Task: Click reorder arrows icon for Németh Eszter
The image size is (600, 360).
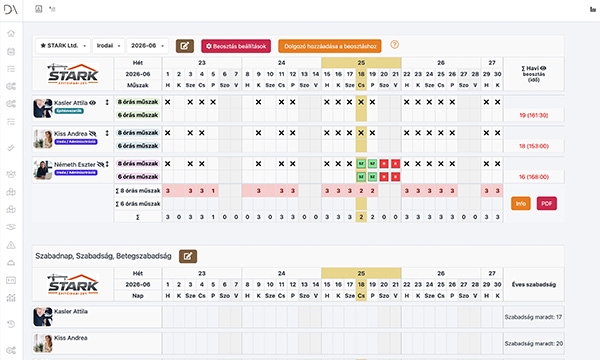Action: pos(107,164)
